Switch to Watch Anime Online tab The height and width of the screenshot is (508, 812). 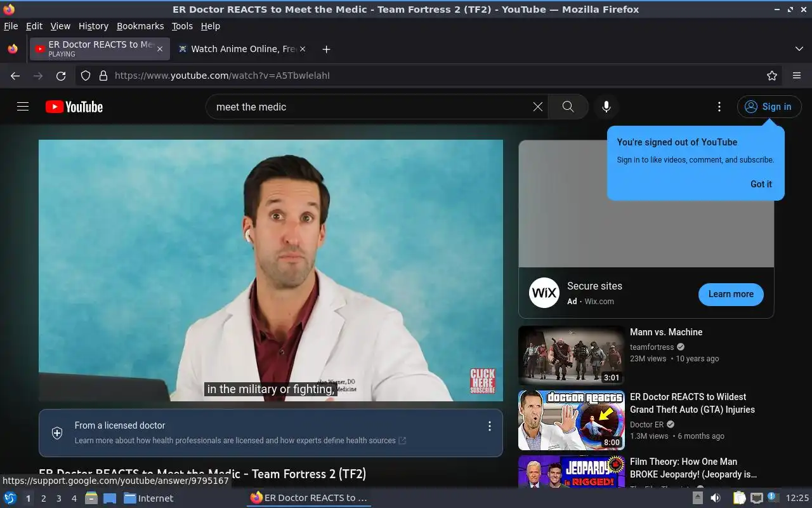pyautogui.click(x=242, y=49)
